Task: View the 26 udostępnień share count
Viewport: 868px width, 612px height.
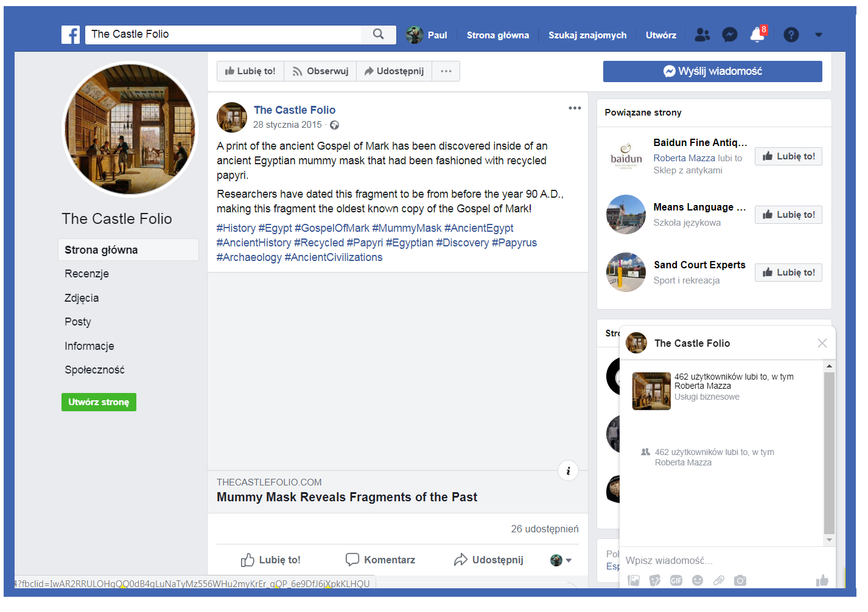Action: (x=545, y=529)
